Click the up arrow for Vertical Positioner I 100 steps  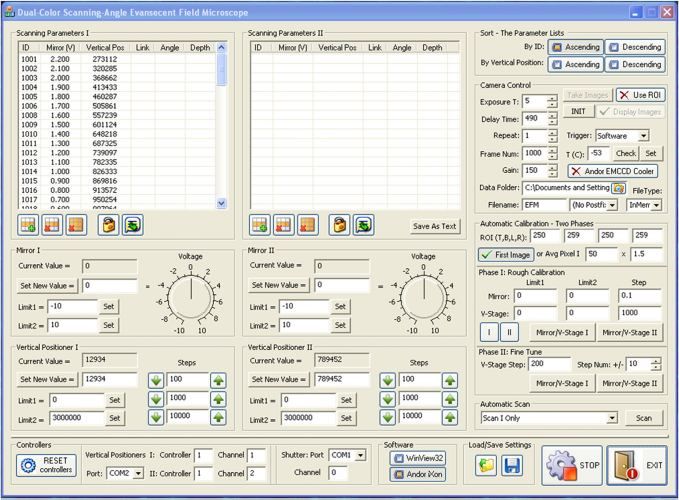click(x=219, y=381)
